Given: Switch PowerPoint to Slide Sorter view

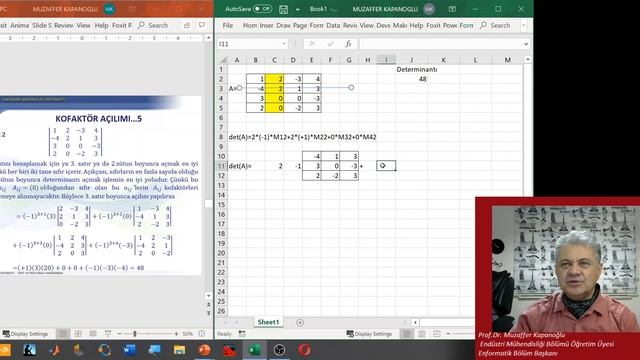Looking at the screenshot, I should coord(78,334).
